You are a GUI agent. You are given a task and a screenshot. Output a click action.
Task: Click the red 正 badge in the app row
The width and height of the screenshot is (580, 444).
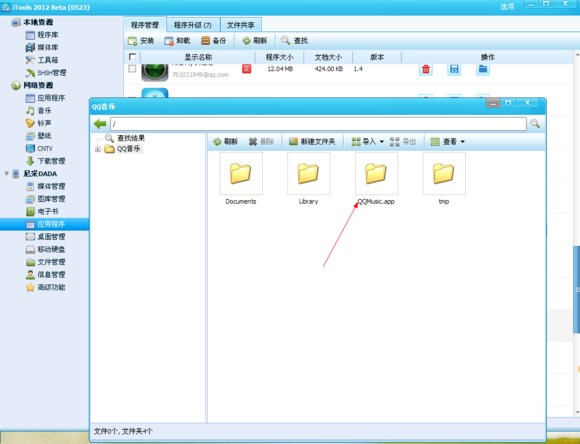[x=246, y=69]
